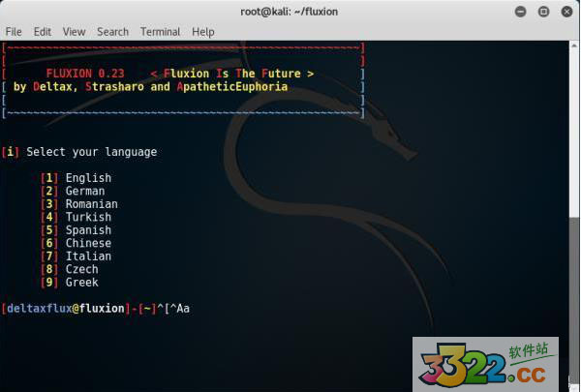Open the Search menu

(112, 32)
